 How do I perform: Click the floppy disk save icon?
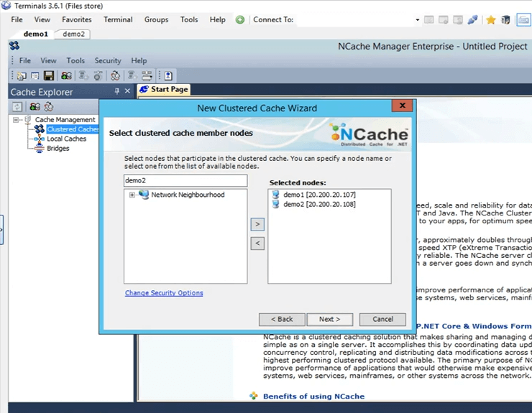(48, 75)
